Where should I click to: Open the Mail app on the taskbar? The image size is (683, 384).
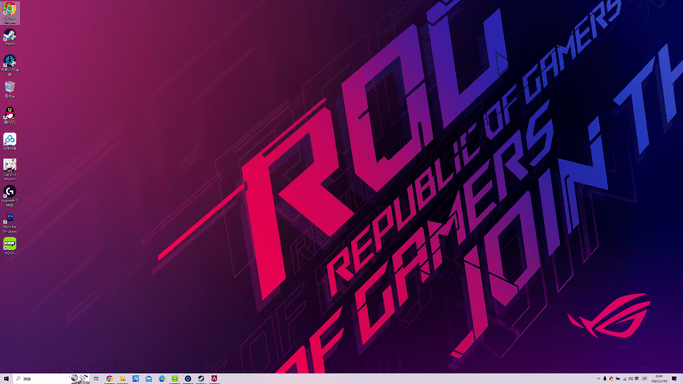click(149, 379)
